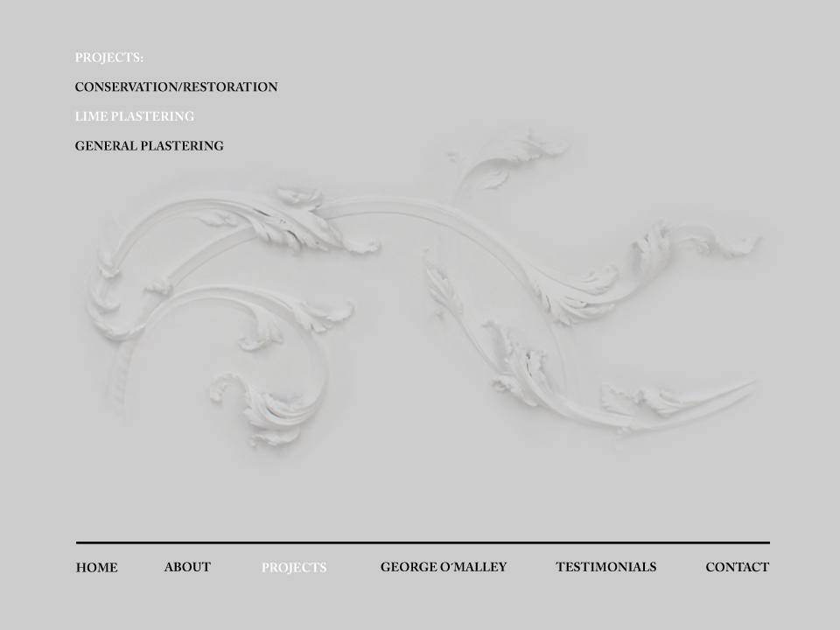Open the About page from bottom navigation
Viewport: 840px width, 630px height.
(187, 567)
